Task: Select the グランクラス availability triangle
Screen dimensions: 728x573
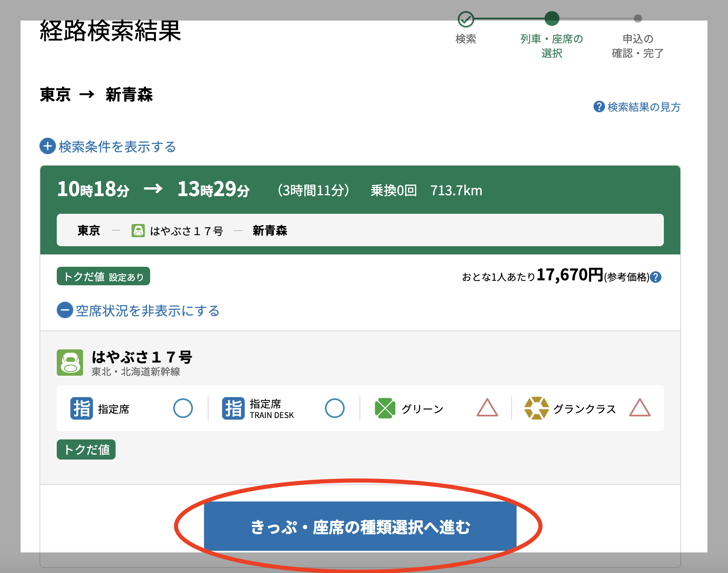Action: point(640,408)
